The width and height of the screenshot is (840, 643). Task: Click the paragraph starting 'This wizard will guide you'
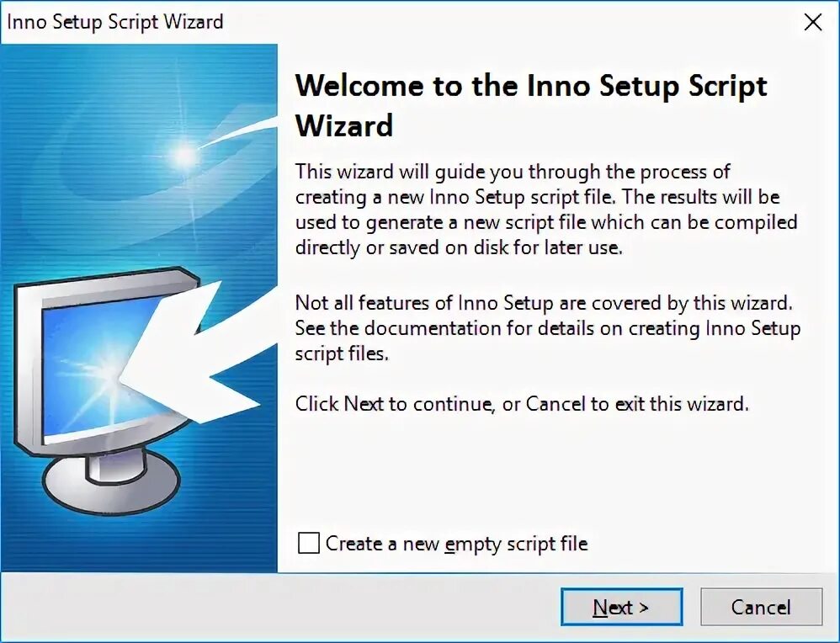(545, 210)
